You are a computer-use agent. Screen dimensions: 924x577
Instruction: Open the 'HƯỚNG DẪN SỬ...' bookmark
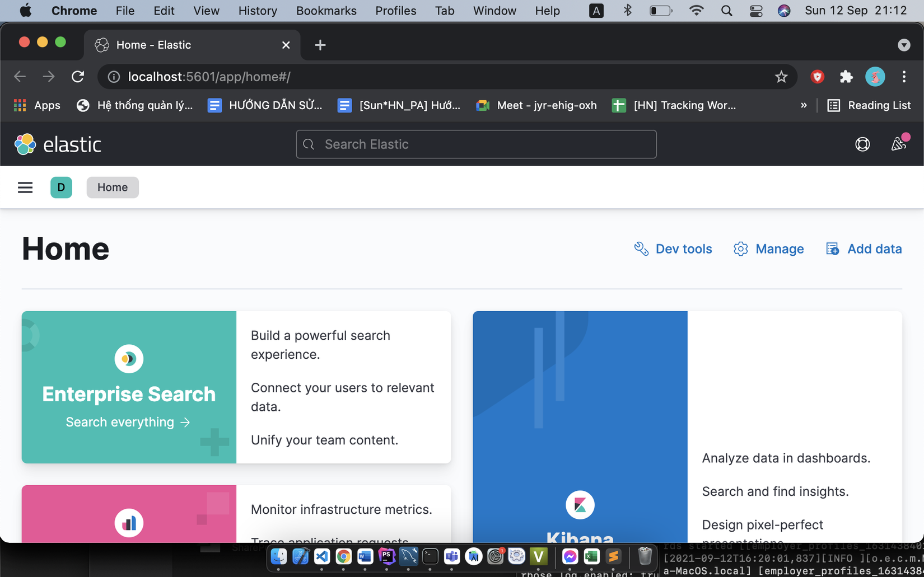[x=265, y=105]
